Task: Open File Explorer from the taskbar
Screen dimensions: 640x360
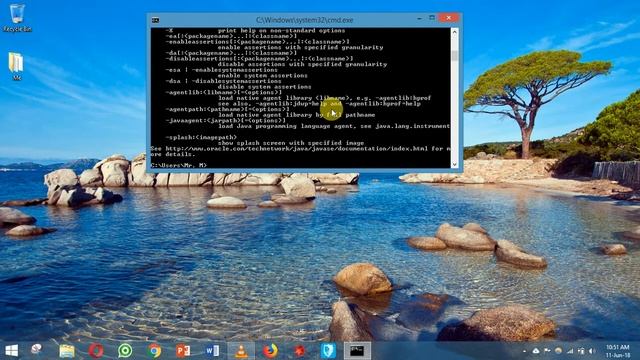Action: coord(67,351)
